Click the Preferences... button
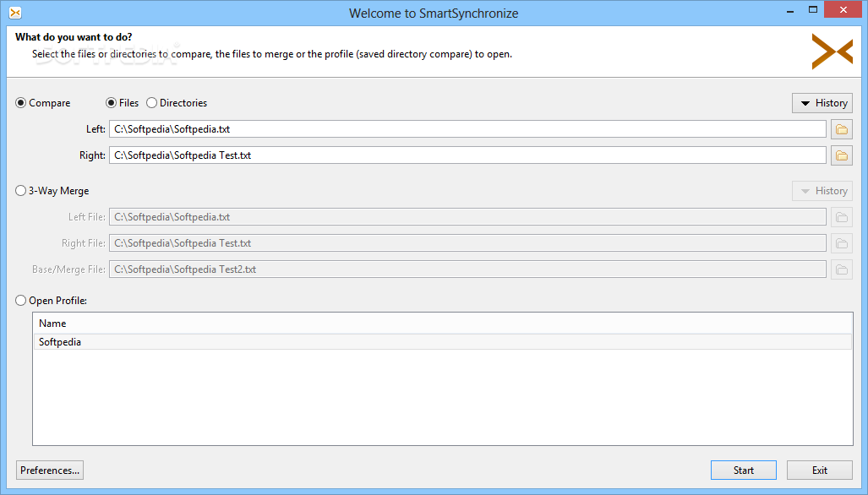 click(50, 471)
